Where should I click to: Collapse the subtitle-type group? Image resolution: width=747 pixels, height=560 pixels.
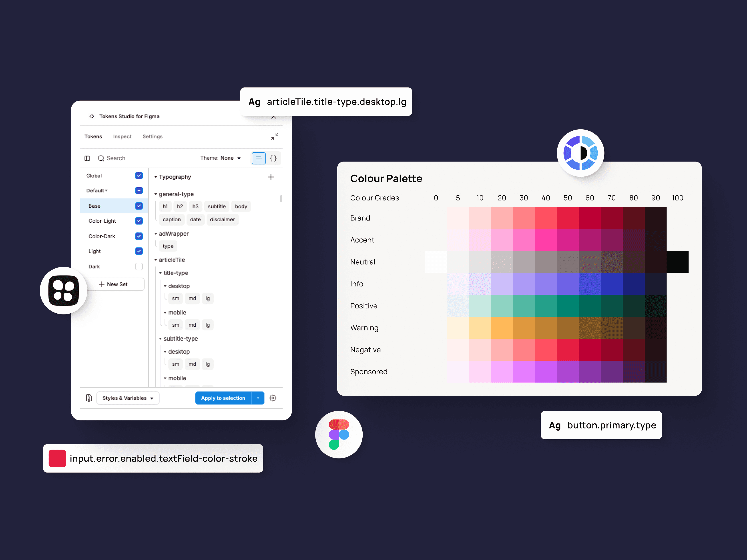click(x=161, y=339)
